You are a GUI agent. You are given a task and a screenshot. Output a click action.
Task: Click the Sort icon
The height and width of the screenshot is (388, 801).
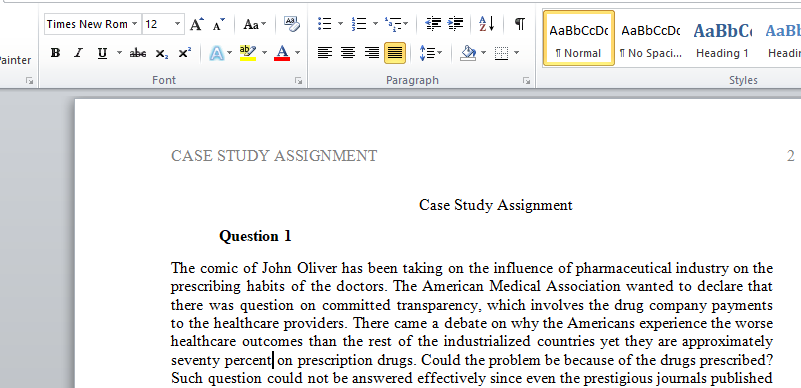pyautogui.click(x=486, y=24)
